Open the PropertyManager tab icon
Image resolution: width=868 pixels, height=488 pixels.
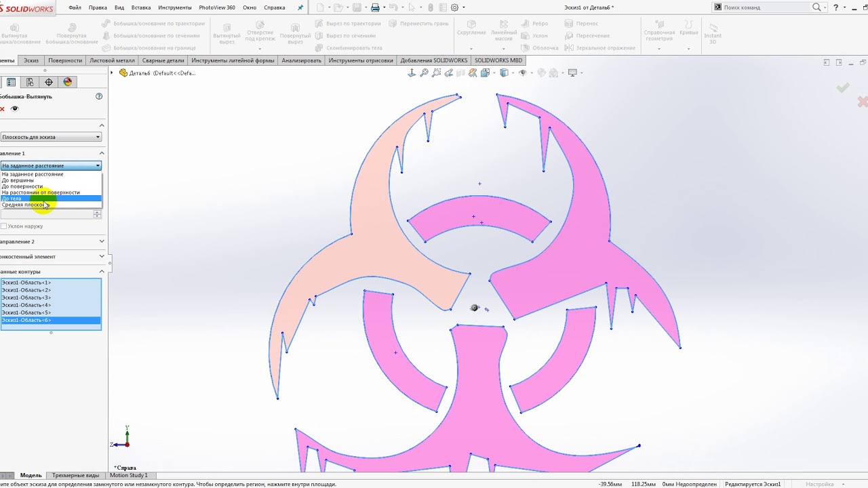tap(11, 82)
